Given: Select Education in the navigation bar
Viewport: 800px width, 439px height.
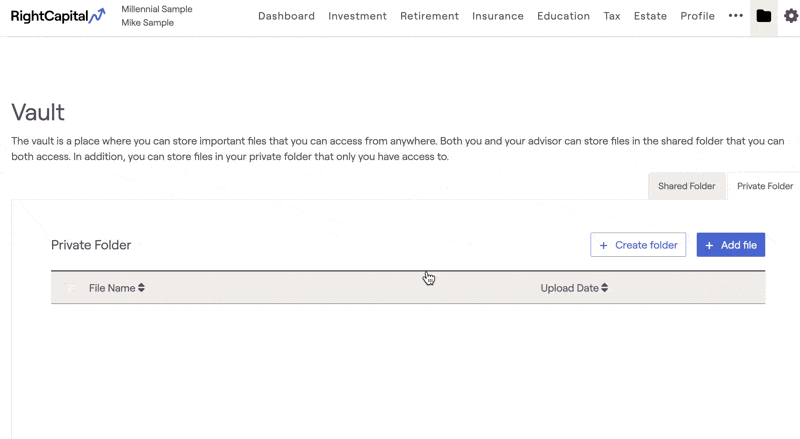Looking at the screenshot, I should (x=563, y=16).
